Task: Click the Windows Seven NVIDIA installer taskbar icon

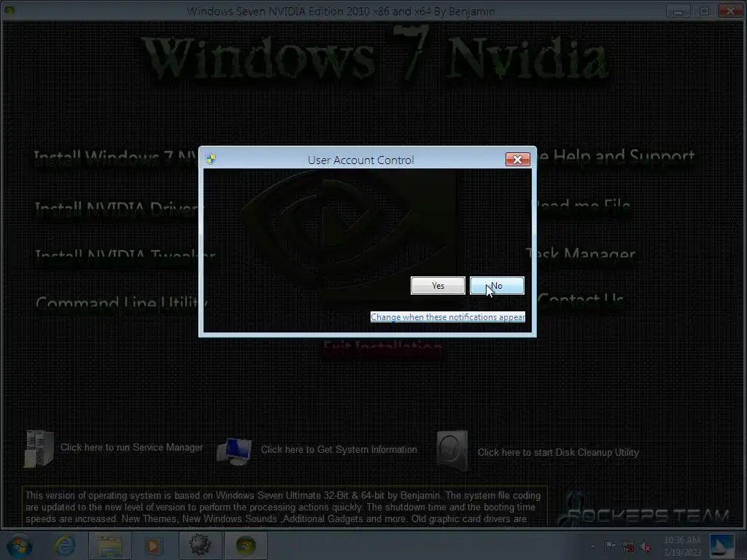Action: pyautogui.click(x=246, y=545)
